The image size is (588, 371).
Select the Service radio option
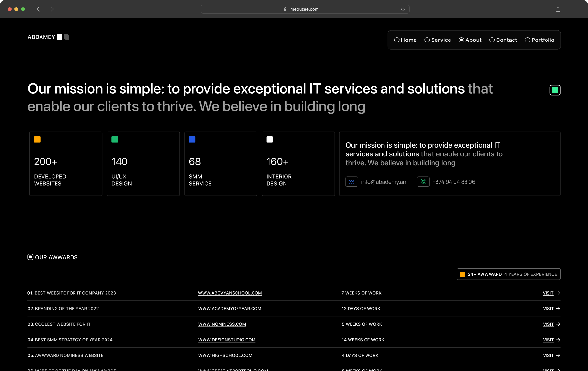pos(437,40)
